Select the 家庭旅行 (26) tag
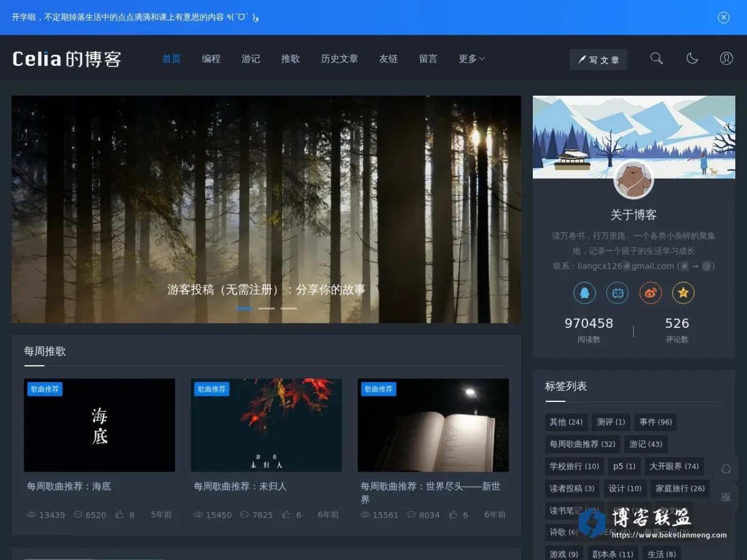This screenshot has height=560, width=747. coord(680,488)
